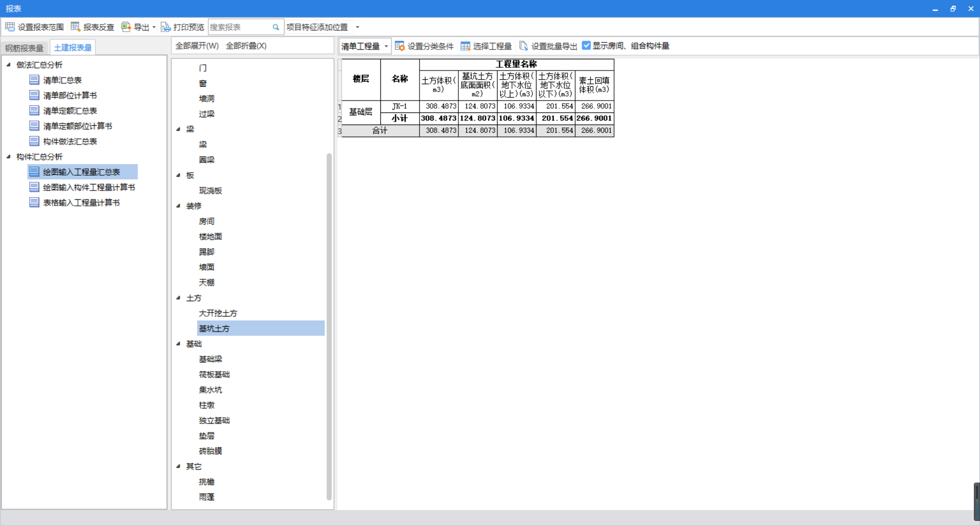Image resolution: width=980 pixels, height=526 pixels.
Task: Click the 设置批量导出 icon
Action: tap(523, 46)
